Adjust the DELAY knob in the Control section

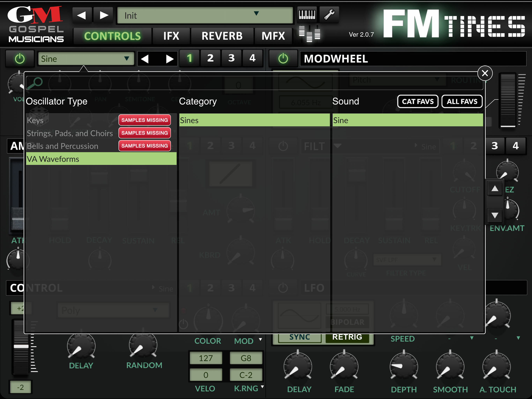pyautogui.click(x=81, y=346)
